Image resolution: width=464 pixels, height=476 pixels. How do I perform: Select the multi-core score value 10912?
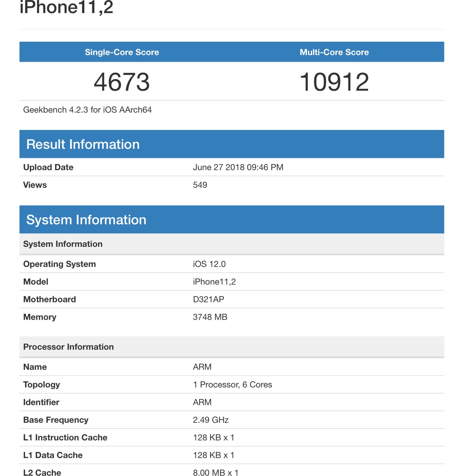click(334, 82)
